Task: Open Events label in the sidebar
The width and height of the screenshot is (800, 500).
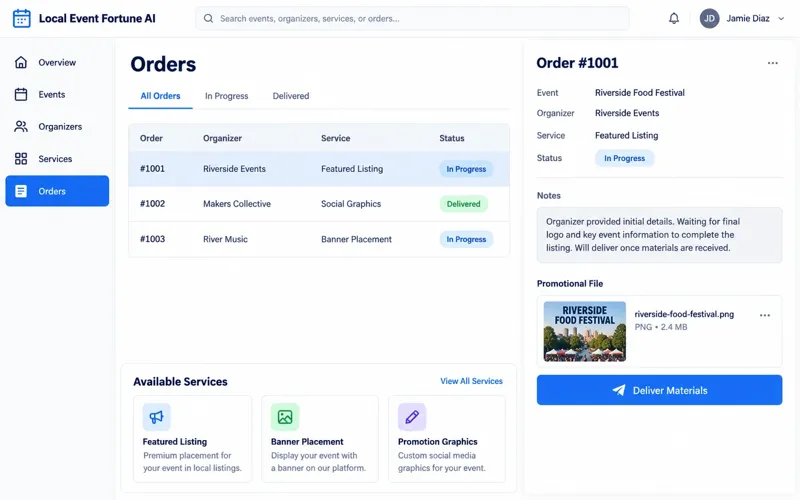Action: coord(52,94)
